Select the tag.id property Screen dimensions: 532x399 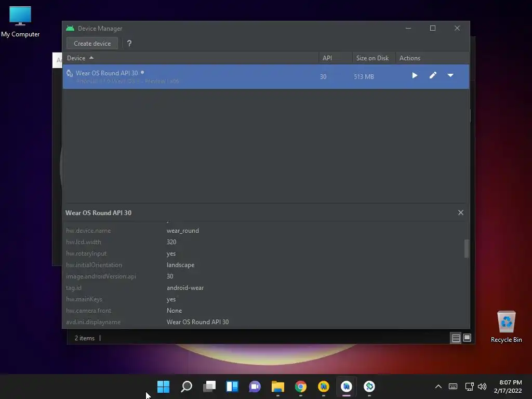coord(74,288)
